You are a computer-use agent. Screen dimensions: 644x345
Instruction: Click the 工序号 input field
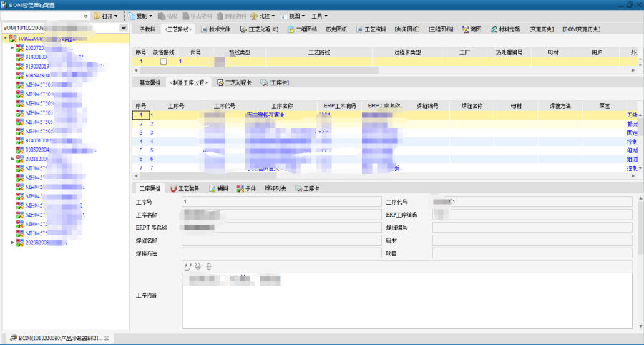pyautogui.click(x=282, y=202)
